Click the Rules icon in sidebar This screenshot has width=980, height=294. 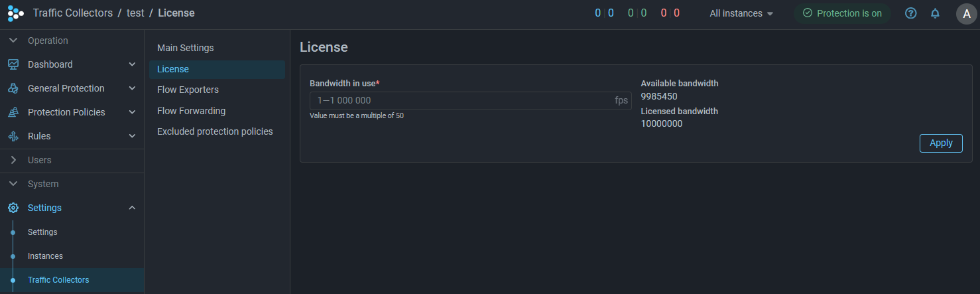pos(13,136)
